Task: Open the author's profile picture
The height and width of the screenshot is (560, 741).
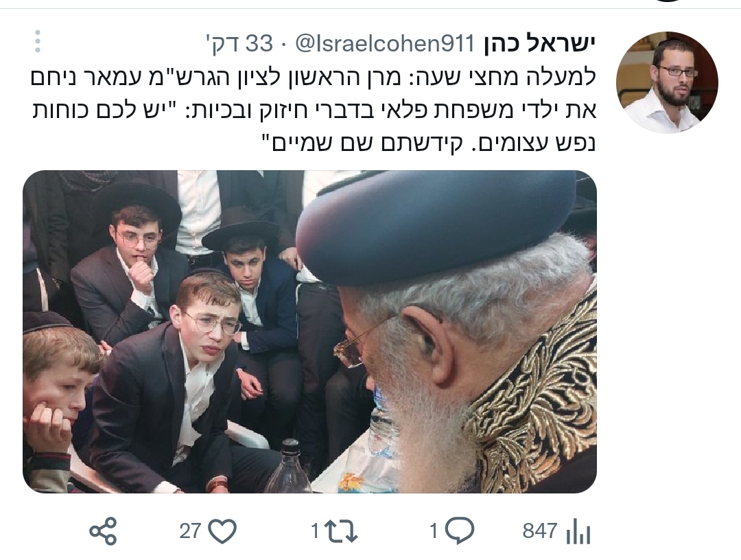Action: [x=667, y=82]
